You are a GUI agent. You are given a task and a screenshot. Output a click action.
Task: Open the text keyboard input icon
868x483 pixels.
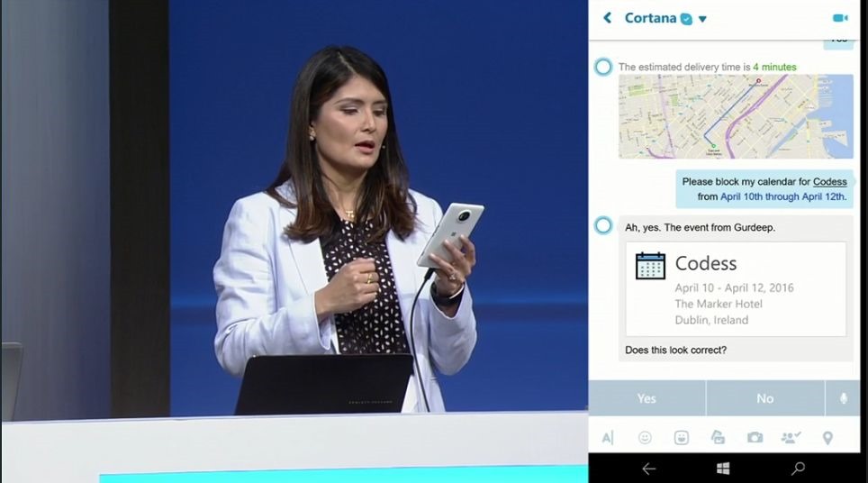coord(607,438)
